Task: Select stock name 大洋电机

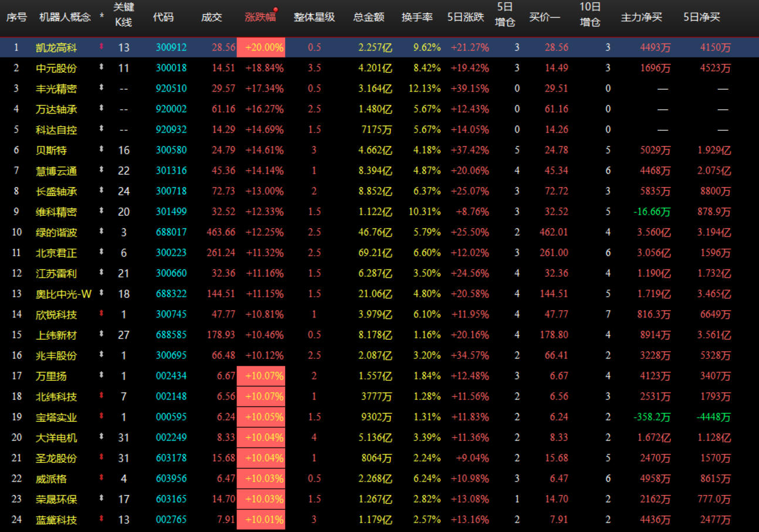Action: (x=56, y=438)
